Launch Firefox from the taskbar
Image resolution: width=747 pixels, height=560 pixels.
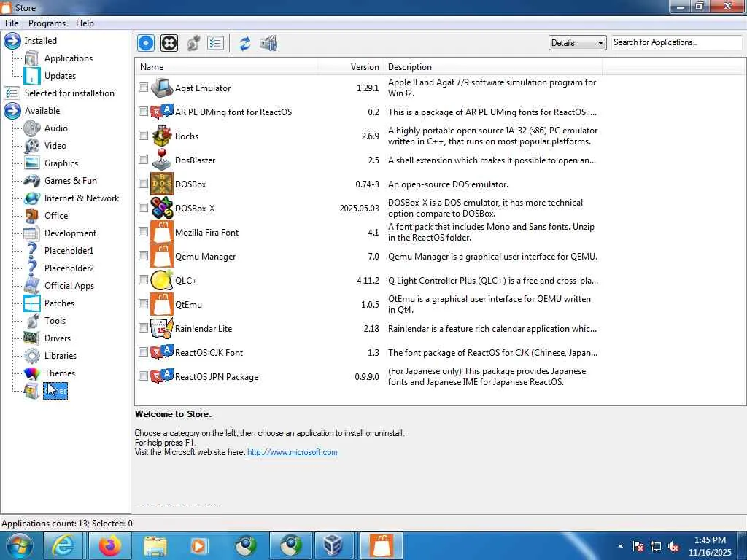[110, 545]
